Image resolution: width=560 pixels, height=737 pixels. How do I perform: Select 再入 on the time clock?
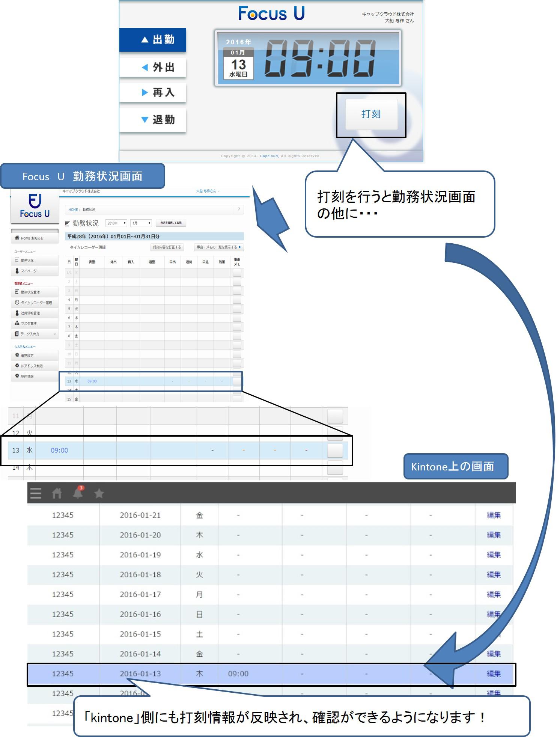coord(153,92)
